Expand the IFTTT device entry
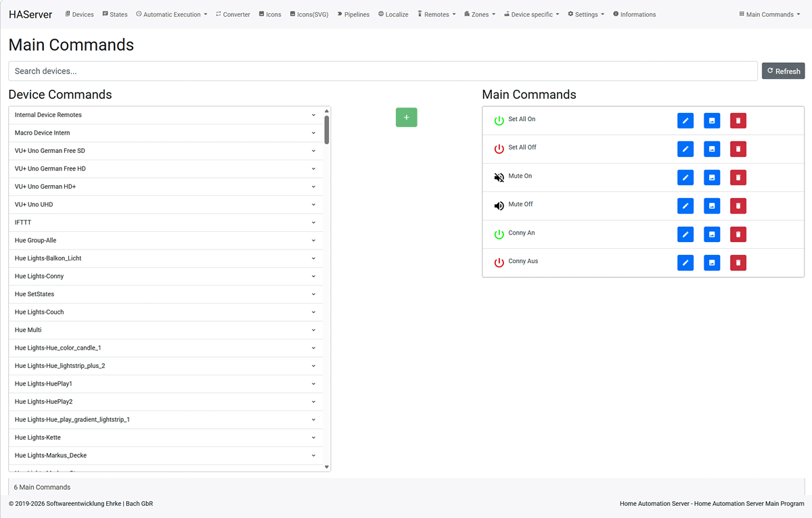Screen dimensions: 812x518 tap(166, 222)
